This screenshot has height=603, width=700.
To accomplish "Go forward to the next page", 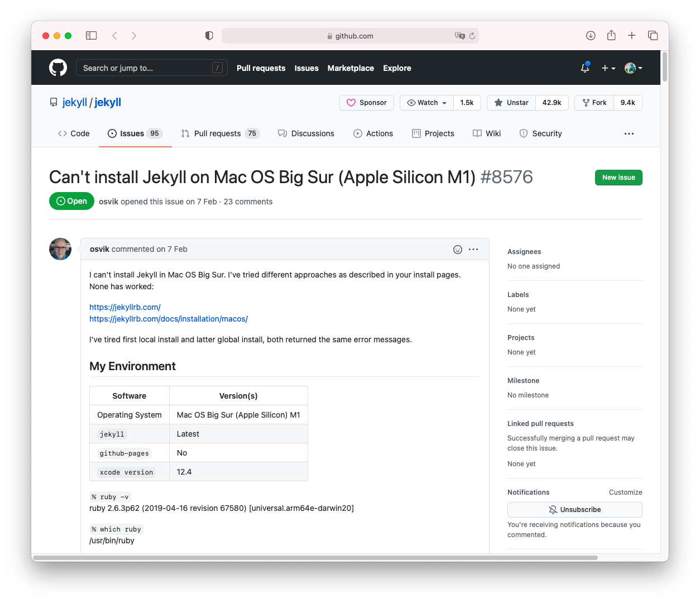I will (x=134, y=36).
